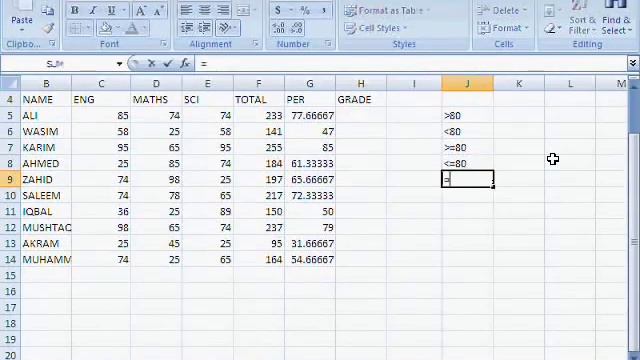Align cell text right
Viewport: 640px width, 360px height.
[223, 10]
